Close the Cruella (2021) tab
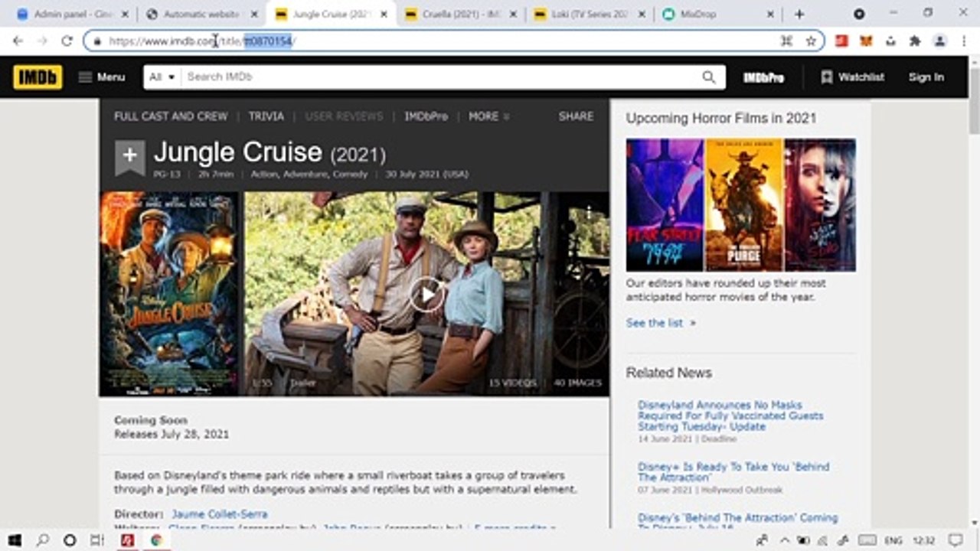Viewport: 980px width, 551px height. [x=512, y=14]
